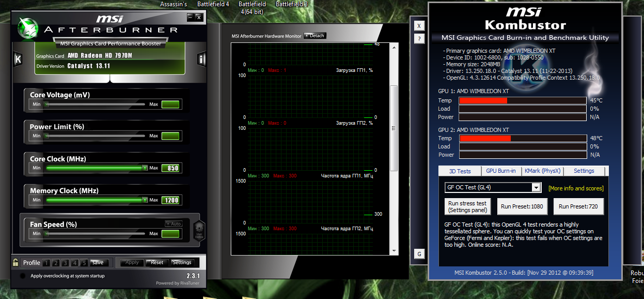Run Preset:1080 benchmark
The image size is (644, 299).
[522, 206]
